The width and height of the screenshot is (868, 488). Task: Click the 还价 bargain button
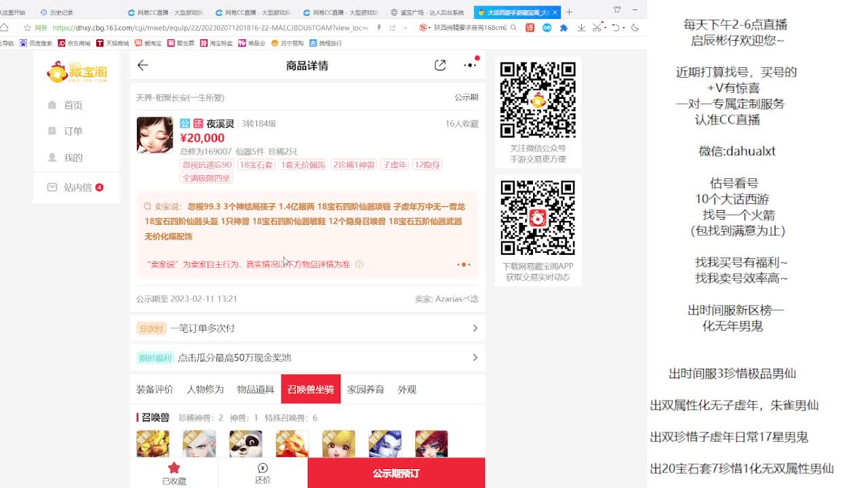(262, 473)
